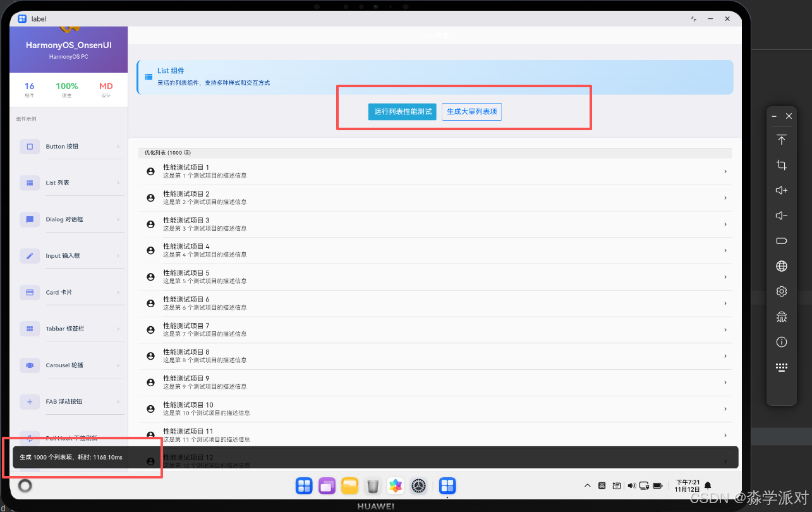Screen dimensions: 812x512
Task: Click the collapse window icon in title bar
Action: (x=694, y=19)
